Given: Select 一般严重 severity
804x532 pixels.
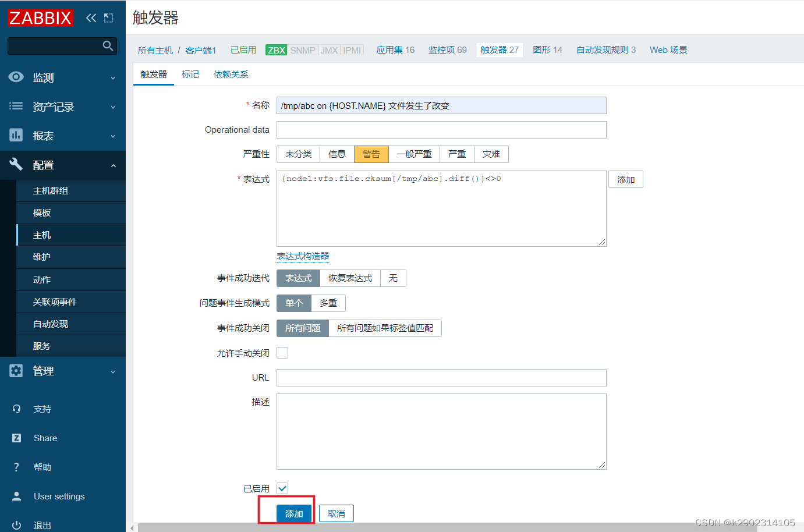Looking at the screenshot, I should click(x=414, y=154).
